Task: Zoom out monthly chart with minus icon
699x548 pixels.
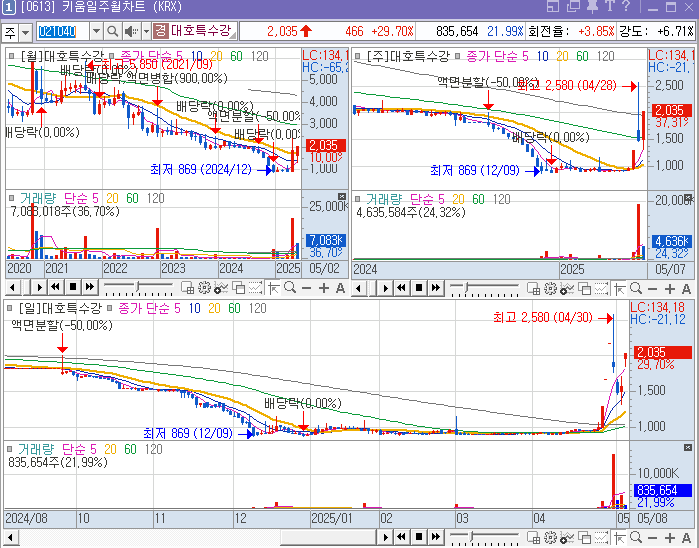Action: tap(306, 288)
